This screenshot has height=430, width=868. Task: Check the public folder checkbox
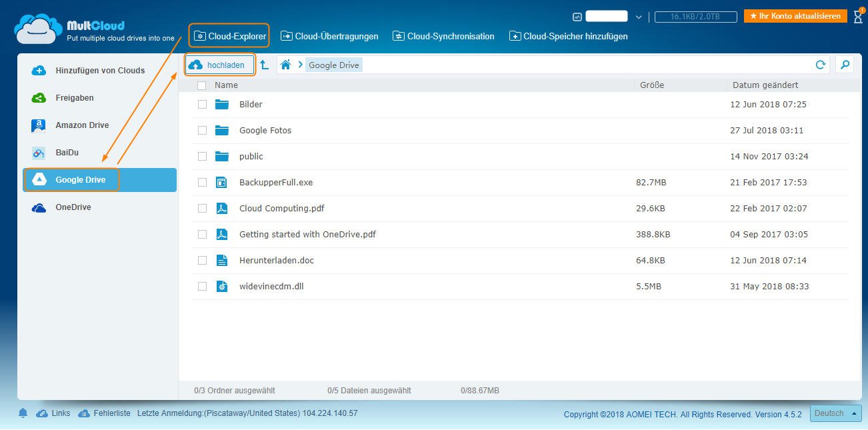(202, 156)
